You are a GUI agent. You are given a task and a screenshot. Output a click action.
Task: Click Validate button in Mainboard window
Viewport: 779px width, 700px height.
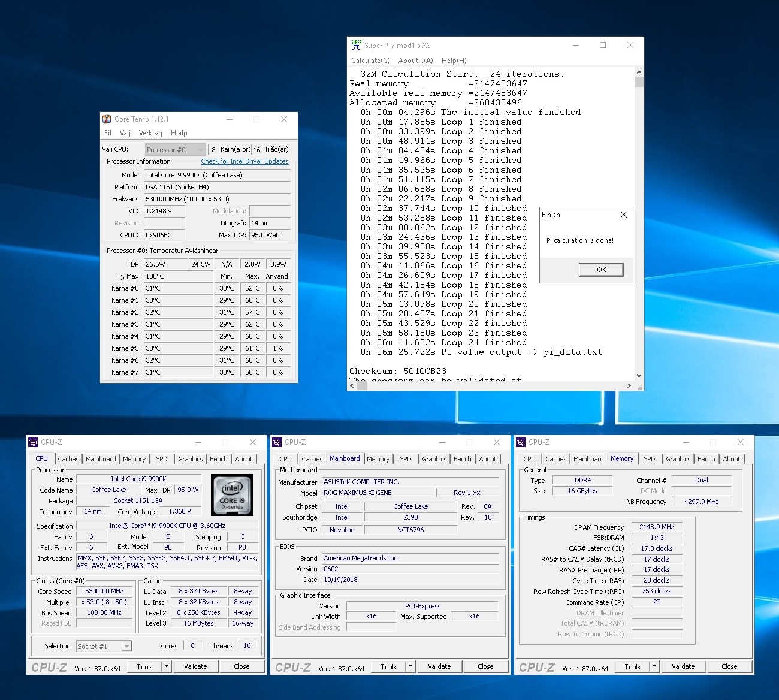tap(439, 666)
